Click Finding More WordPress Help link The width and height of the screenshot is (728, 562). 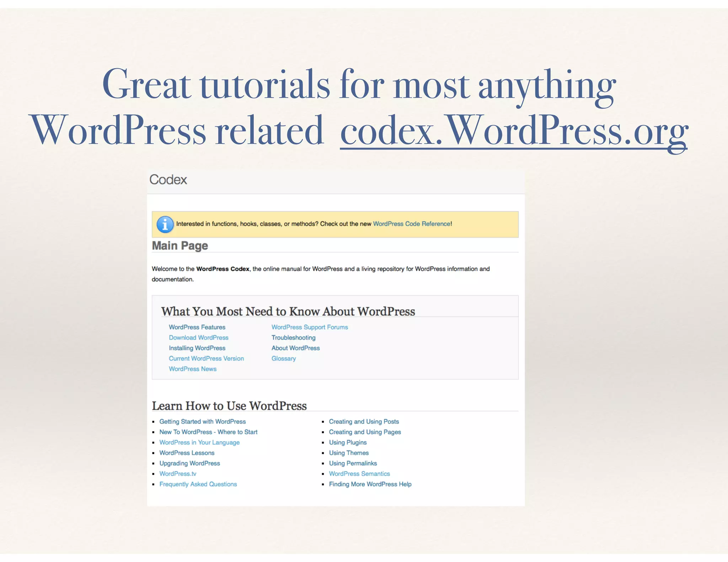tap(370, 484)
